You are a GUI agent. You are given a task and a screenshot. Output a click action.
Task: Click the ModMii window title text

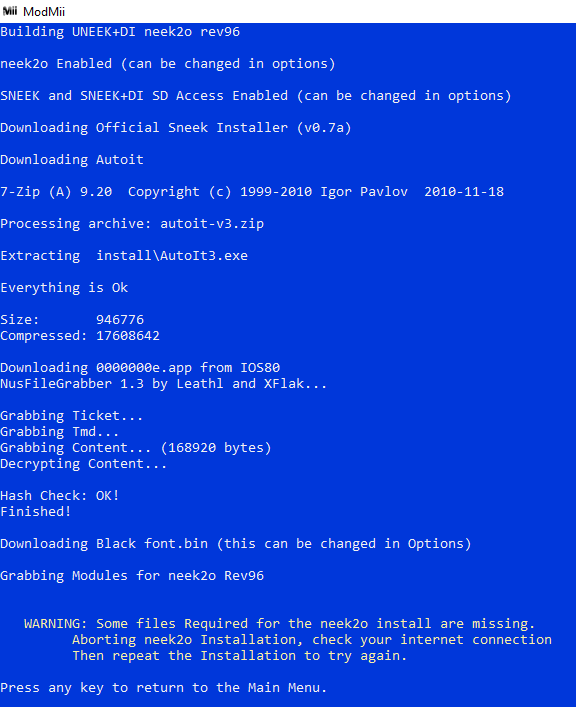click(44, 11)
